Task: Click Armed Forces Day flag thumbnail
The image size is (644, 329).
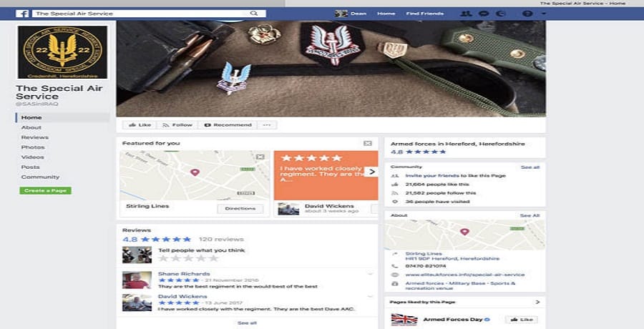Action: (x=404, y=320)
